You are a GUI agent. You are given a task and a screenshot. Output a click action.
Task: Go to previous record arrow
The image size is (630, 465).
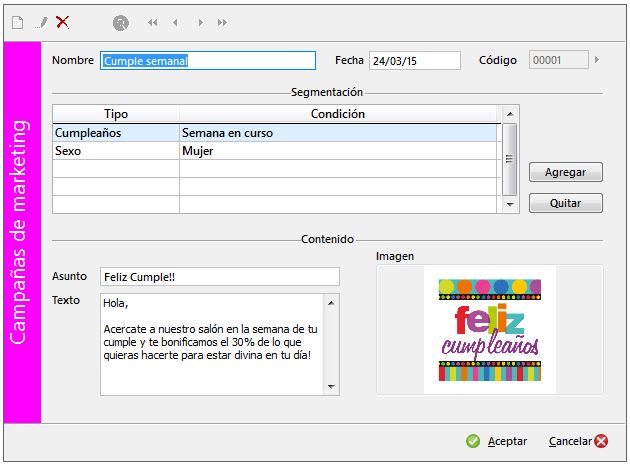tap(176, 22)
